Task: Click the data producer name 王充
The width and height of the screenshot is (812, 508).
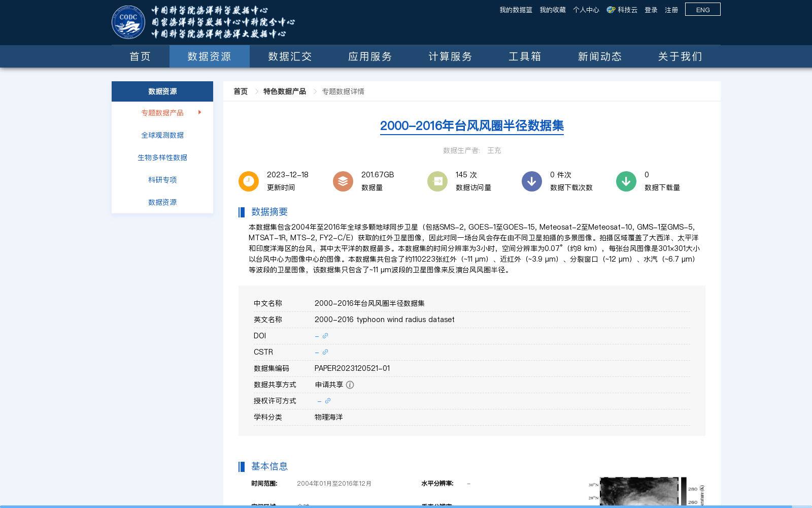Action: (494, 150)
